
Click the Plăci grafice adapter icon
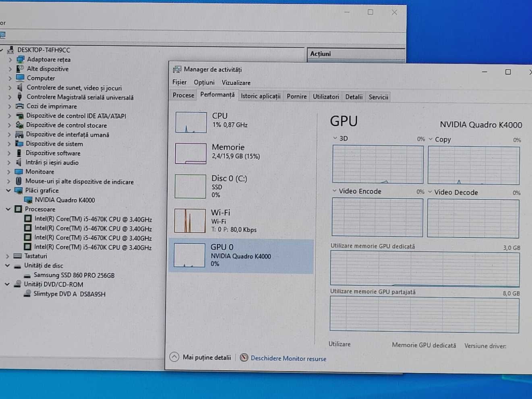click(19, 190)
